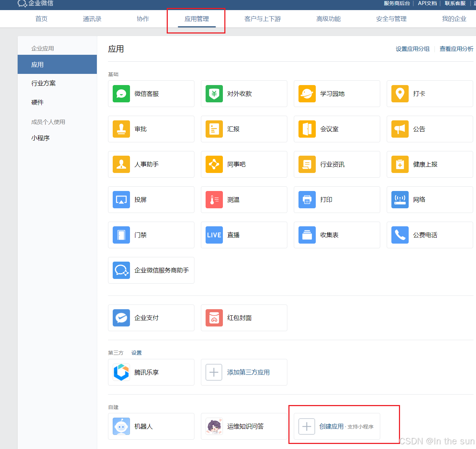Viewport: 476px width, 449px height.
Task: Click the 设置 link beside 第三方
Action: click(136, 353)
